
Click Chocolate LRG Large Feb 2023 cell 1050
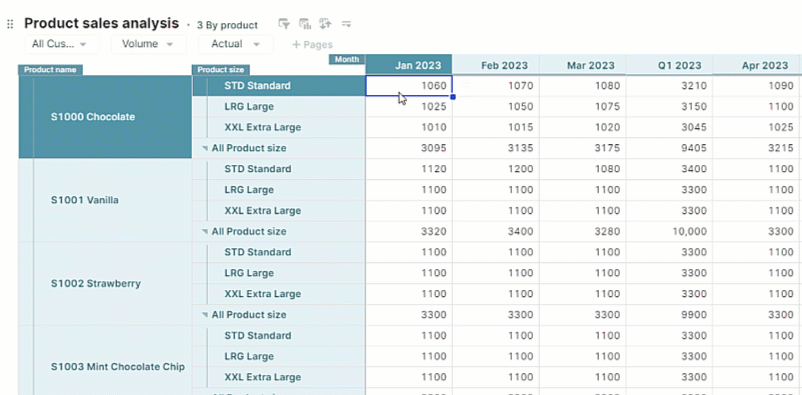coord(496,106)
